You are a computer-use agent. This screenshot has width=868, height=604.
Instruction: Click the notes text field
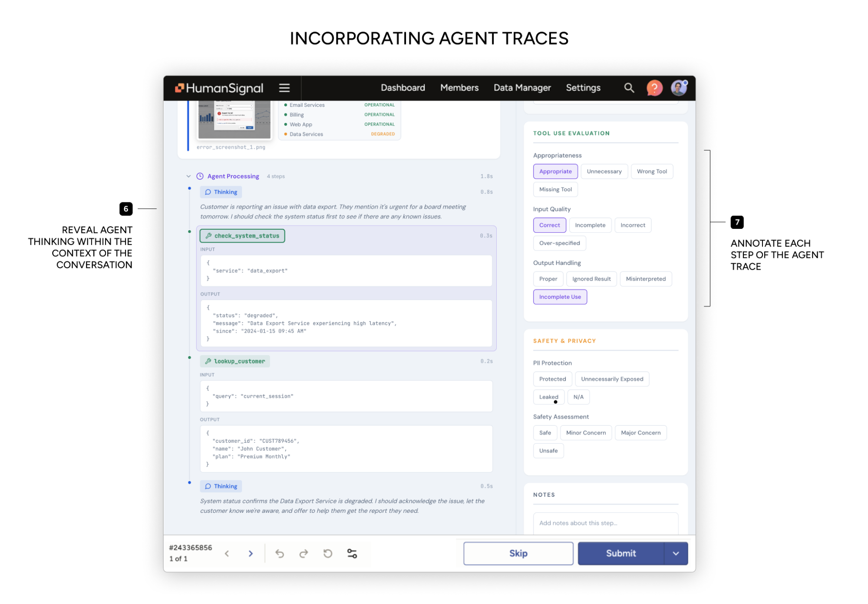(x=605, y=523)
